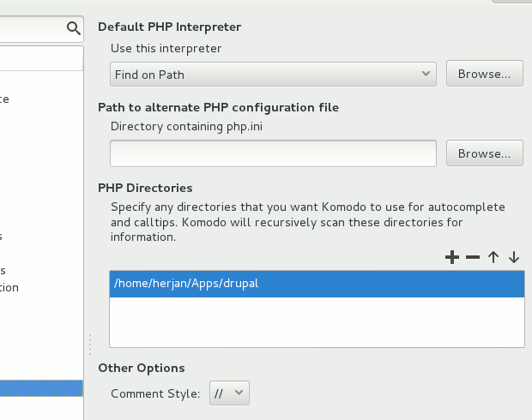Click Browse next to the php.ini directory field
This screenshot has width=532, height=420.
(484, 153)
